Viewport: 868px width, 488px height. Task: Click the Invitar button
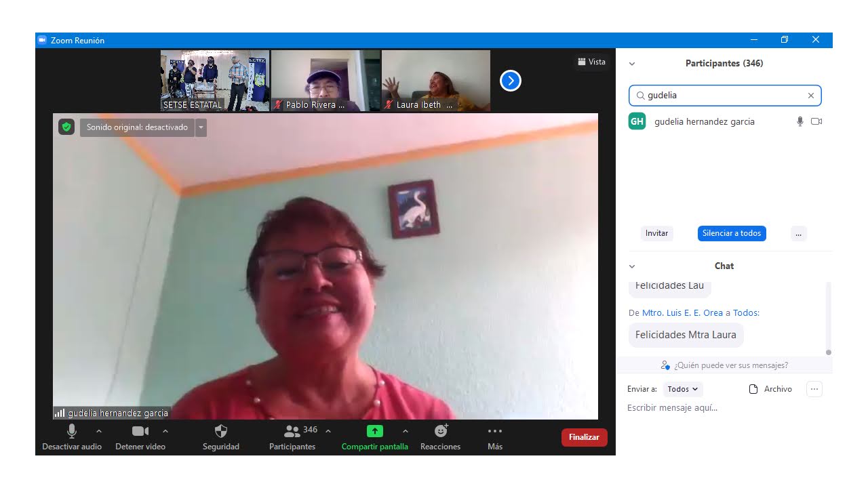click(x=656, y=233)
